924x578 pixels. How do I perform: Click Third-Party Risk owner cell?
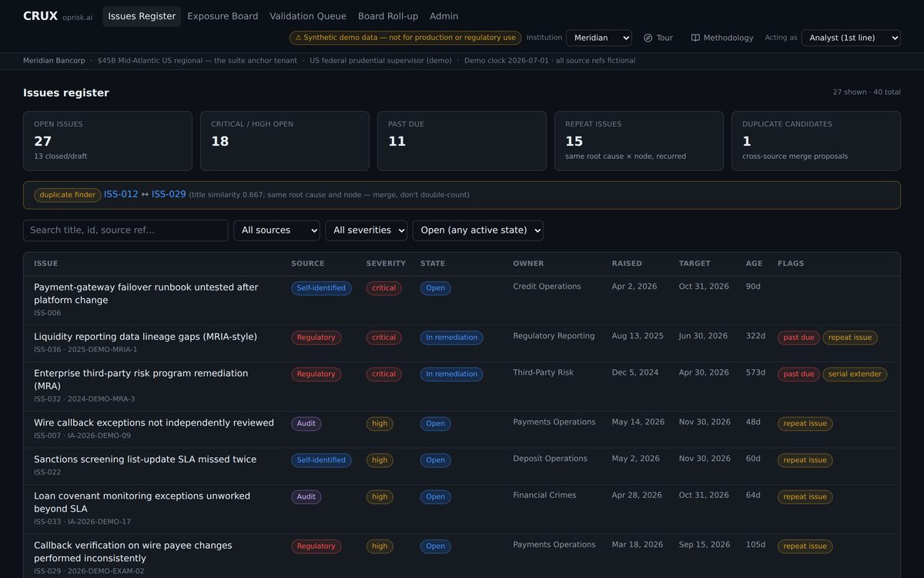(544, 373)
